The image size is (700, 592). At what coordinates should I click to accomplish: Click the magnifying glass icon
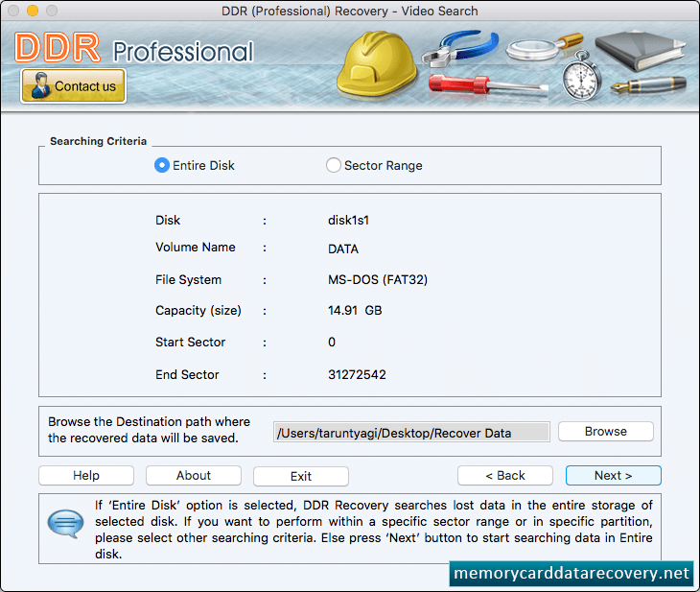pyautogui.click(x=544, y=46)
